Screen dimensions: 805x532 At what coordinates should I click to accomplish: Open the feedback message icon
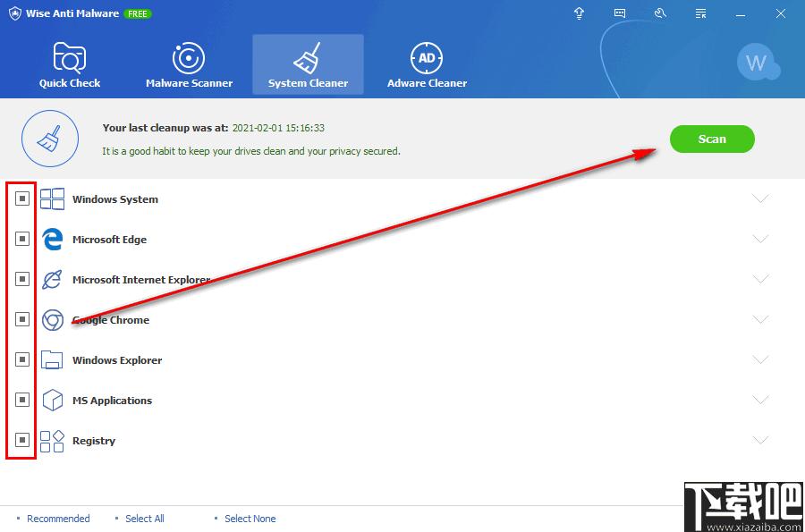[620, 13]
